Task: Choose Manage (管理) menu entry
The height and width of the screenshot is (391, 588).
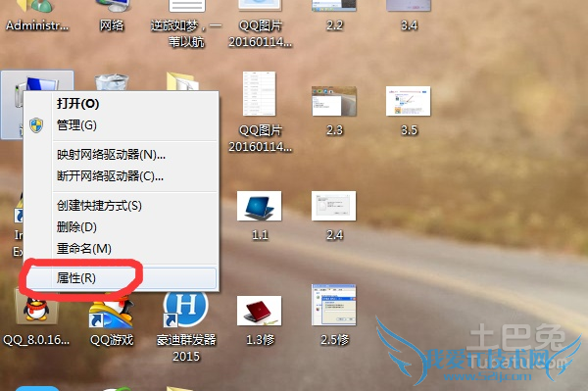Action: [122, 124]
